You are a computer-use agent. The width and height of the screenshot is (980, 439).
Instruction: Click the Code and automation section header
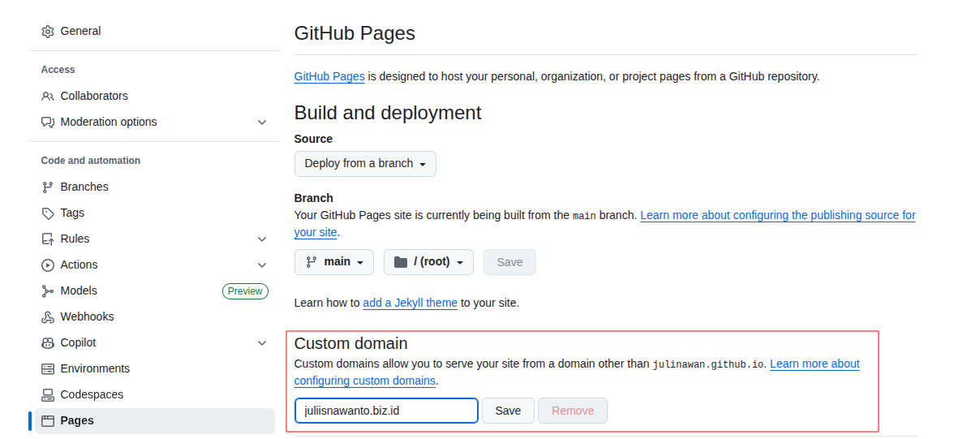coord(91,161)
